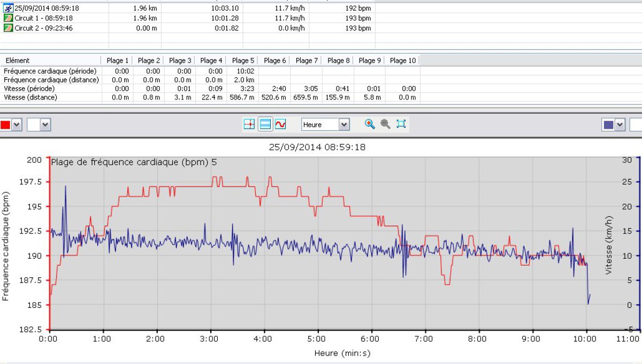Click the Plage 3 column header

click(180, 60)
